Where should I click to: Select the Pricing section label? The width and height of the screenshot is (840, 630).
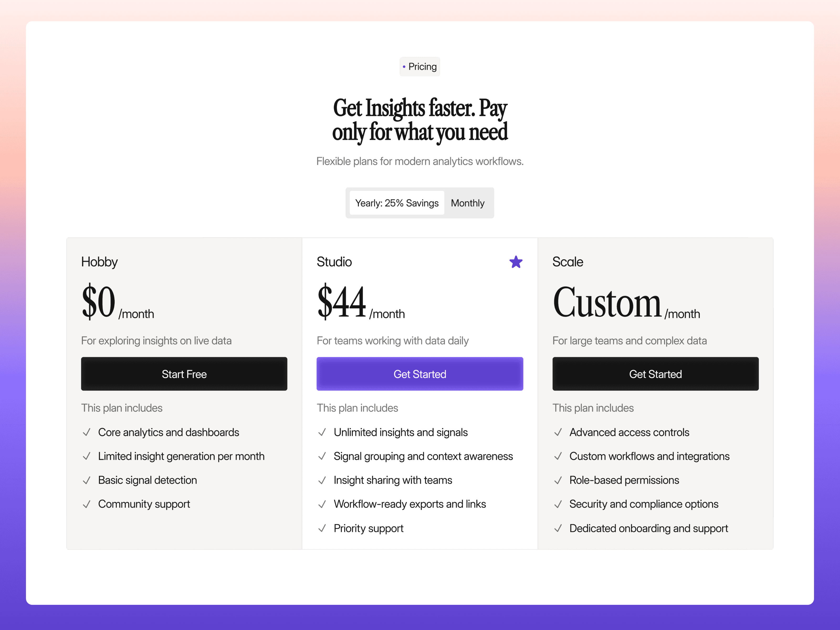[420, 66]
